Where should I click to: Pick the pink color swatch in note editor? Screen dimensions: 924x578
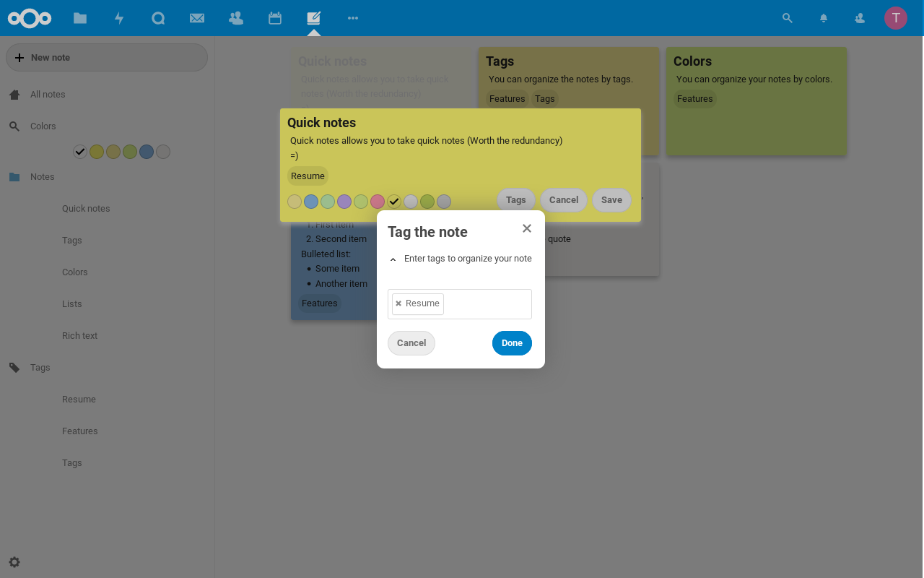coord(378,202)
